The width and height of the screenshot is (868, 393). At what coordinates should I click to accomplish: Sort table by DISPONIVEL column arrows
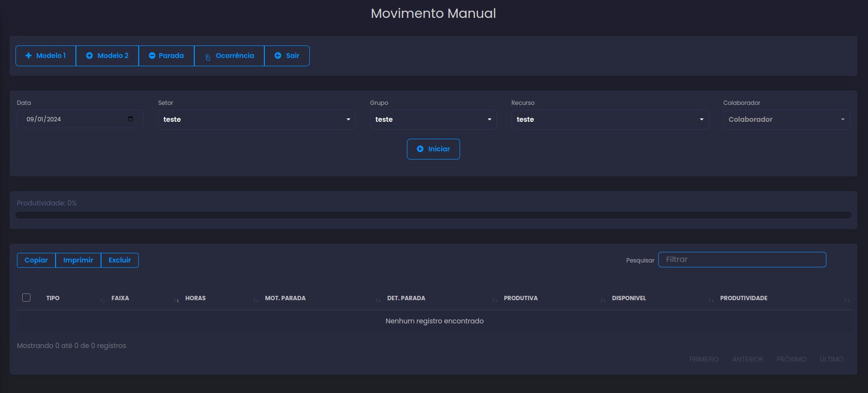711,300
